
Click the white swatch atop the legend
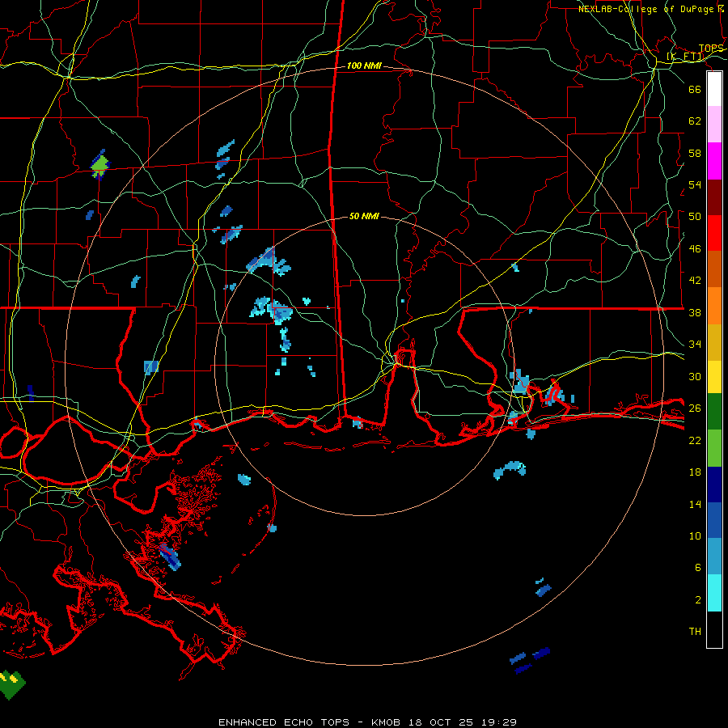(x=714, y=89)
